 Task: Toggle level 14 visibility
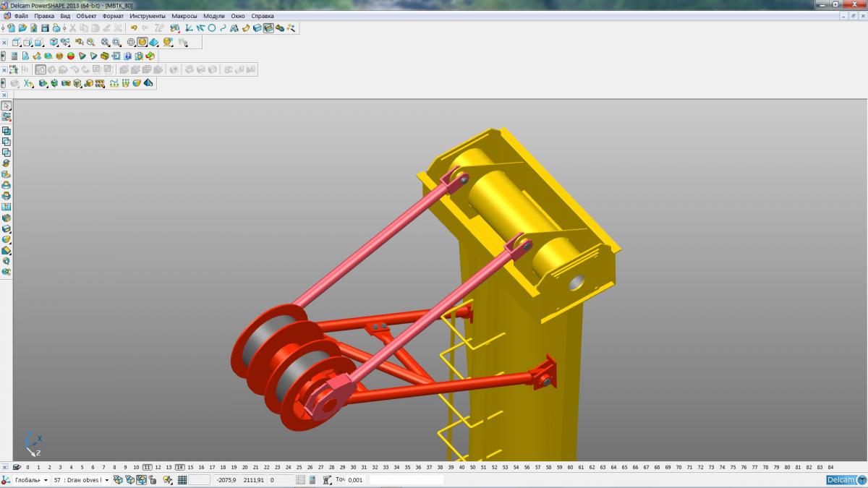[179, 467]
